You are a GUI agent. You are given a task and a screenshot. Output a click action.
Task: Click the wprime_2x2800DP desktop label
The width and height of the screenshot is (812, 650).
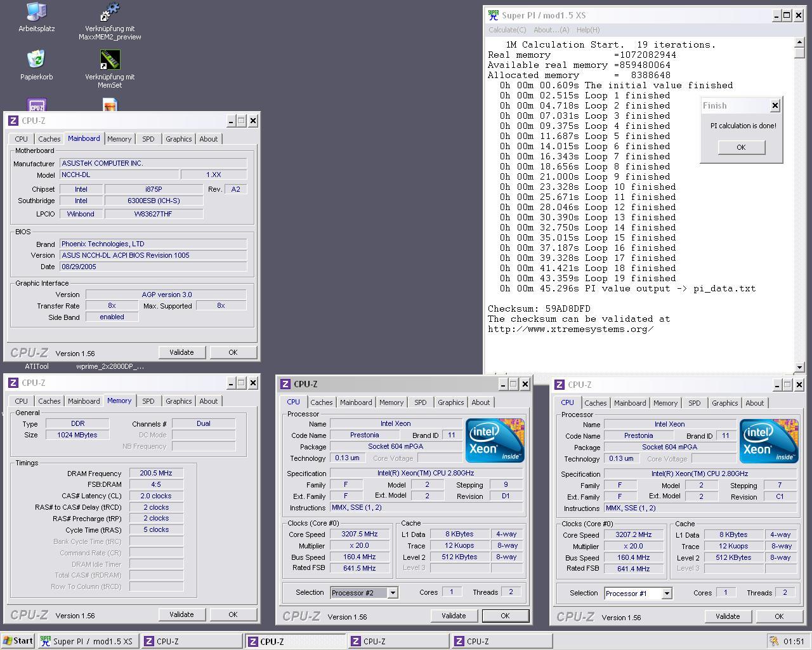coord(110,366)
